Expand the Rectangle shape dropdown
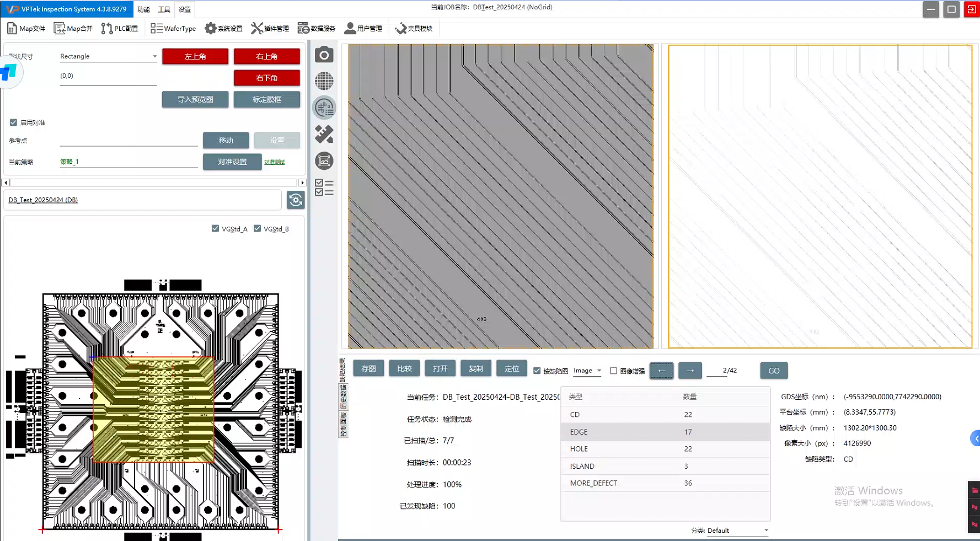The image size is (980, 541). click(108, 56)
